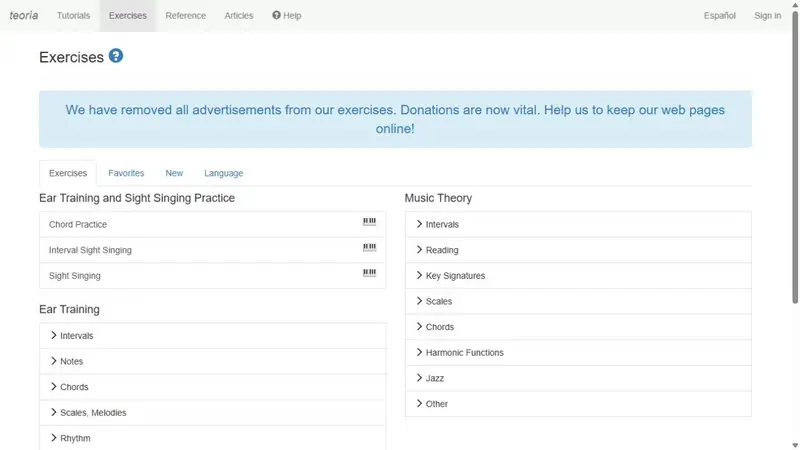Switch to the Language tab

[223, 173]
